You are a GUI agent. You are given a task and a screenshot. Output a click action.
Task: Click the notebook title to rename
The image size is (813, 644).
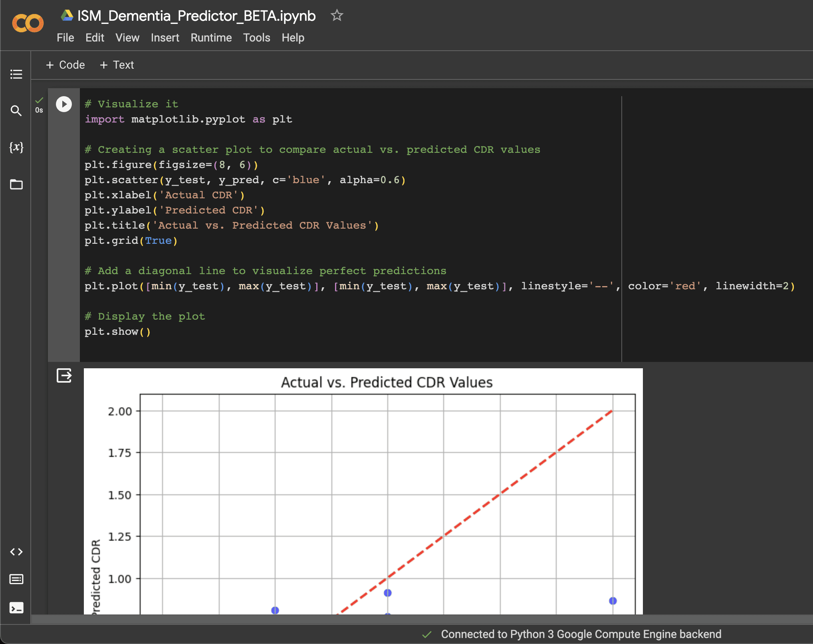(x=196, y=16)
